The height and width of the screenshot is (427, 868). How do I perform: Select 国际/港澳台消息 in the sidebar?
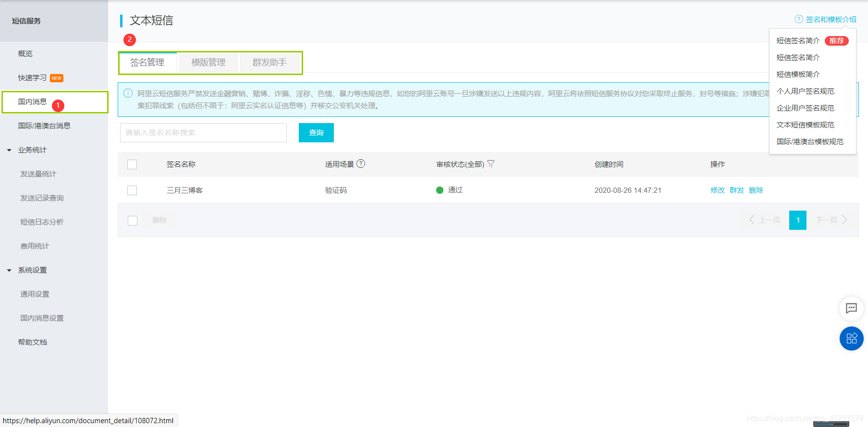point(44,126)
